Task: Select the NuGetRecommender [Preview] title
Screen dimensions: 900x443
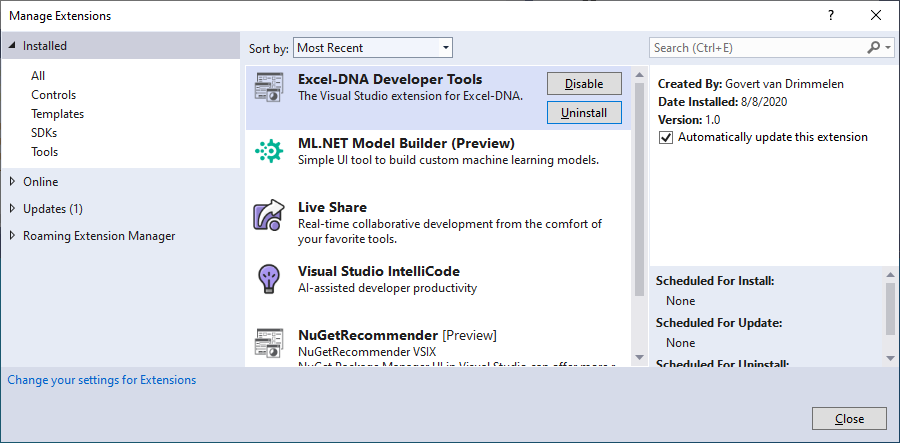Action: tap(397, 335)
